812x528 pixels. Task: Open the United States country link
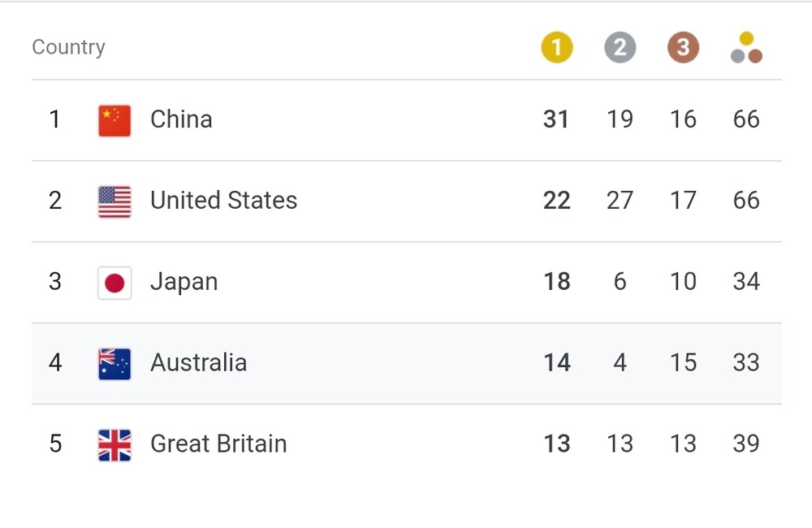click(x=223, y=201)
